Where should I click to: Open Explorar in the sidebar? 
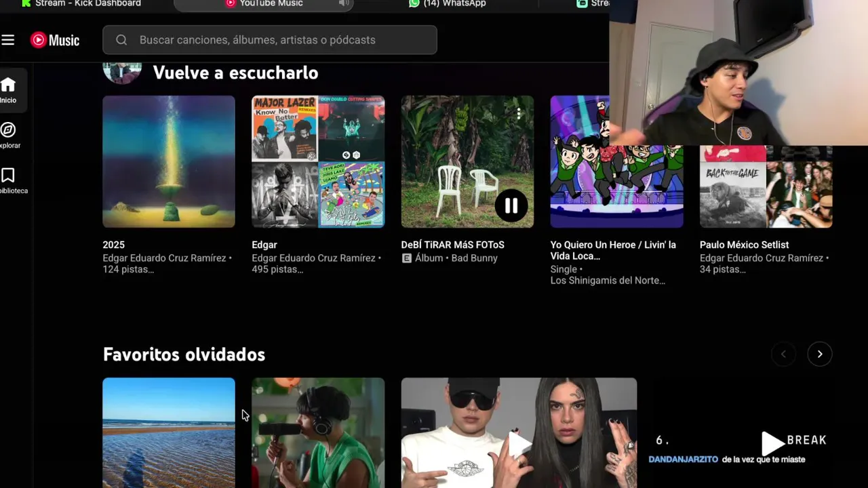pyautogui.click(x=9, y=135)
